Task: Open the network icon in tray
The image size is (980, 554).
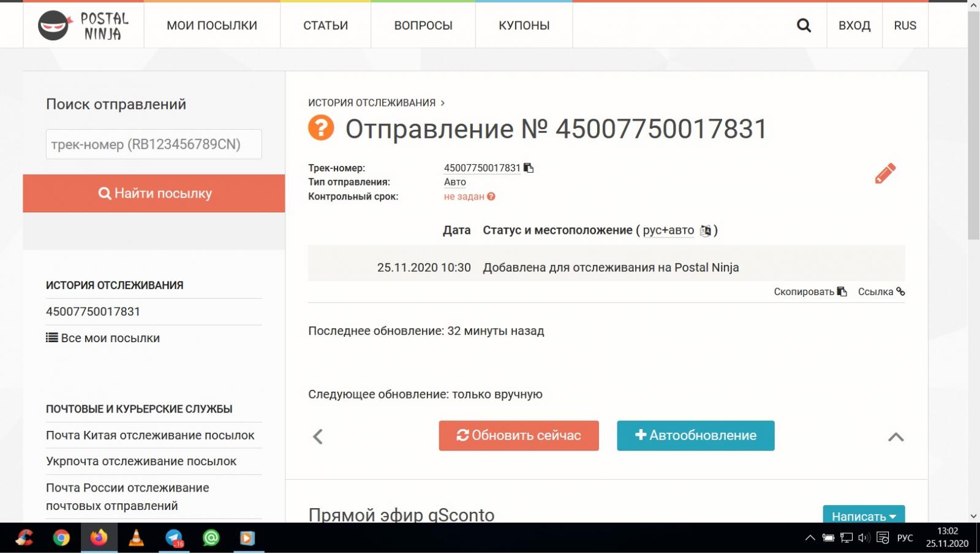Action: point(846,538)
